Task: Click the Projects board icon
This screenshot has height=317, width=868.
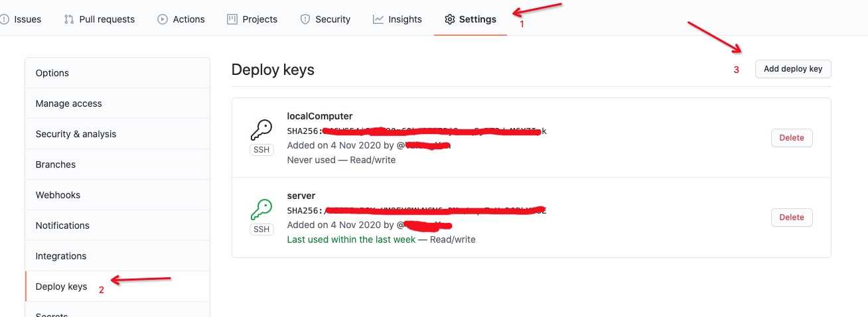Action: pyautogui.click(x=232, y=19)
